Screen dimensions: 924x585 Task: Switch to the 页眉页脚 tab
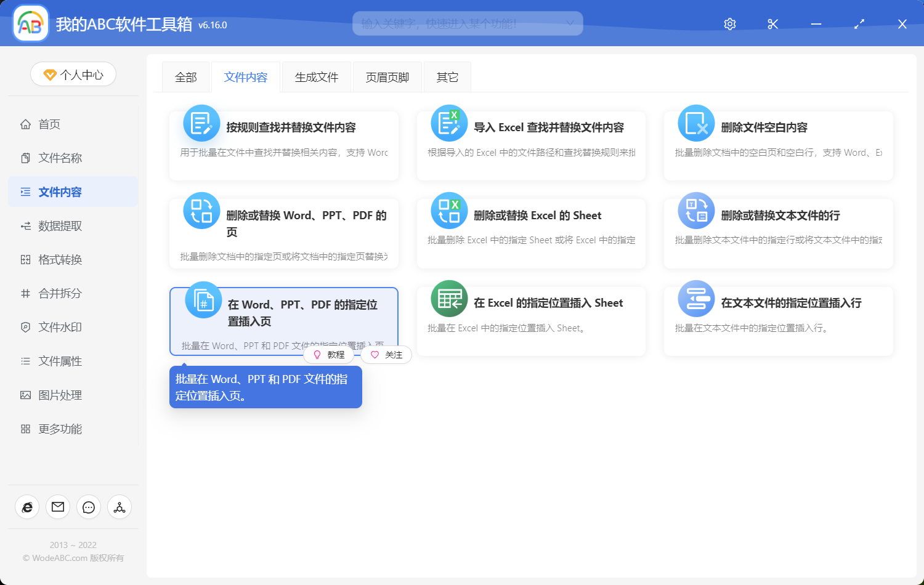point(387,76)
